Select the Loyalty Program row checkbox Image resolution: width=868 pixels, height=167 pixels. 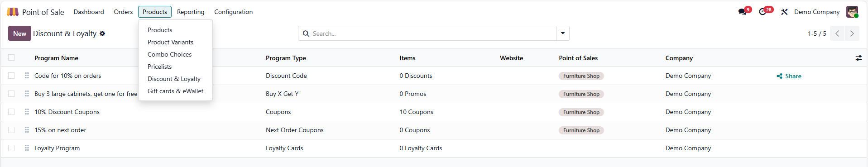[x=11, y=148]
